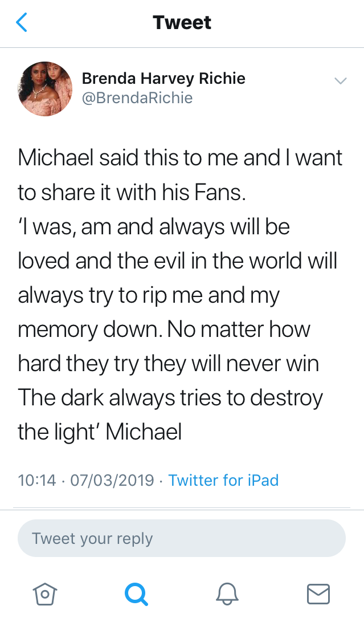Click the line 'The dark always tries to destroy'

pos(170,398)
